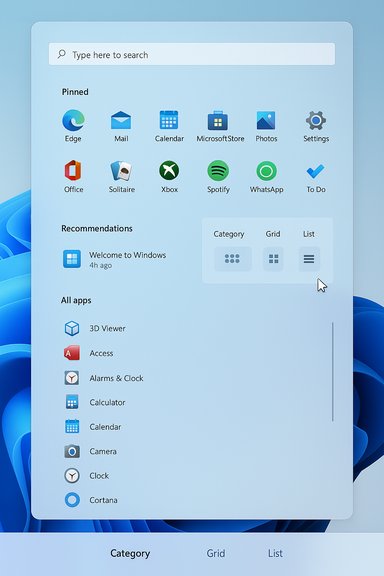Image resolution: width=384 pixels, height=576 pixels.
Task: Click the All apps section heading
Action: (76, 300)
